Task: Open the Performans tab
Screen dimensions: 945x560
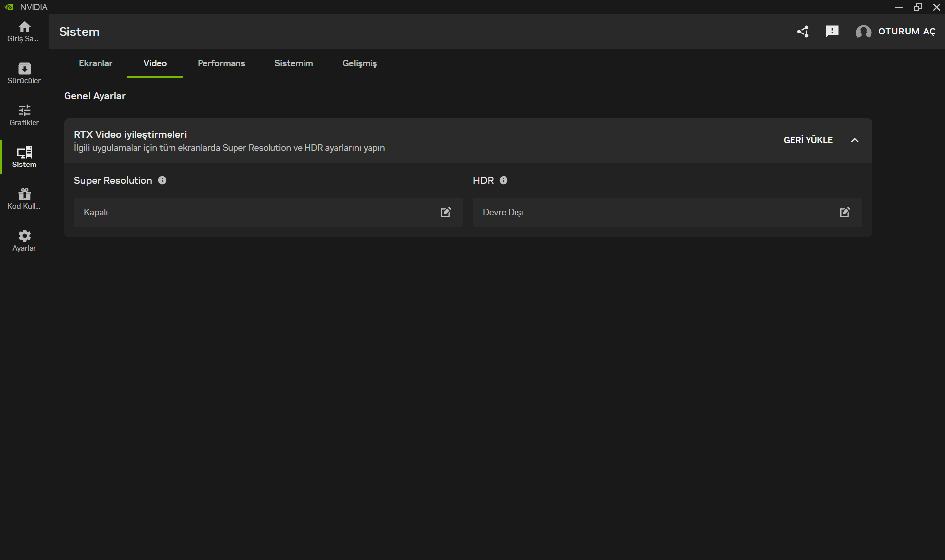Action: [x=221, y=63]
